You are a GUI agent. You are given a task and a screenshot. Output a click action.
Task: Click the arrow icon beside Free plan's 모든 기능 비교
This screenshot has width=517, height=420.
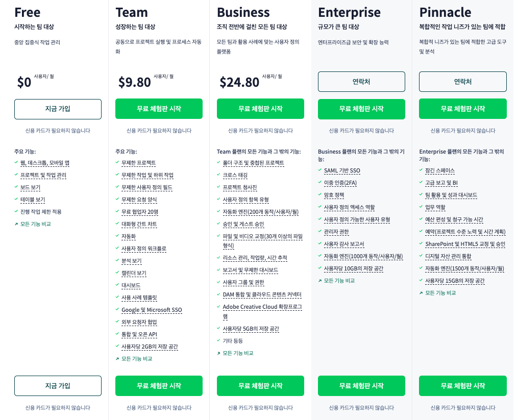pos(16,224)
